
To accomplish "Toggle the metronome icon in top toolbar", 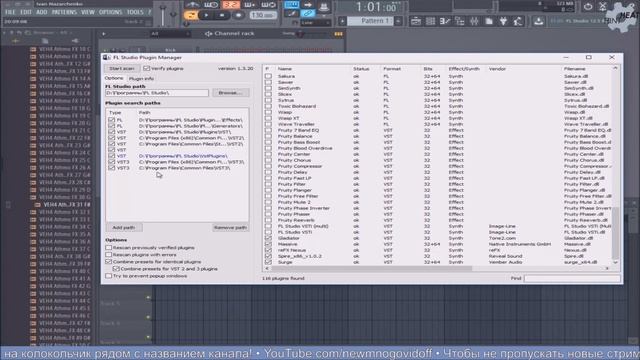I will pyautogui.click(x=192, y=5).
